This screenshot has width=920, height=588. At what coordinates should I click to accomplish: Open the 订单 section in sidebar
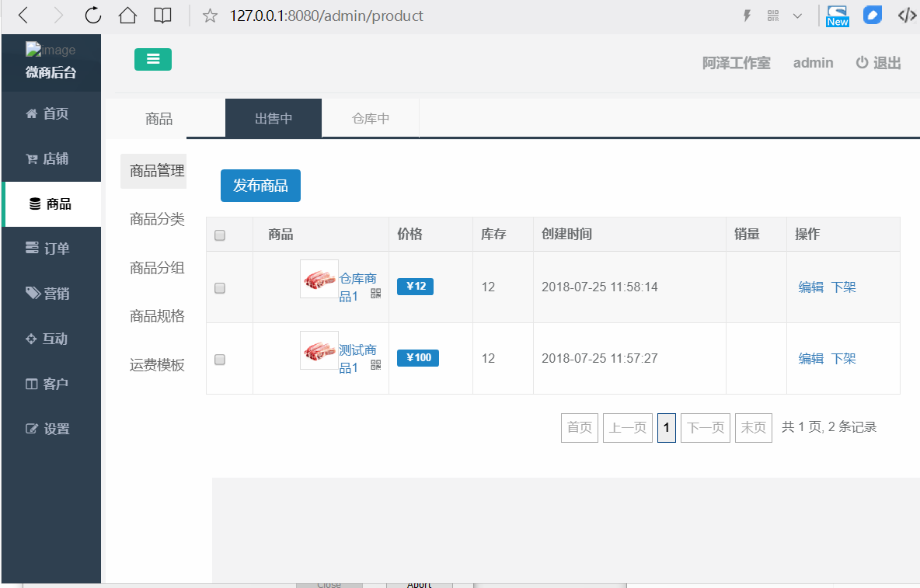pyautogui.click(x=51, y=249)
